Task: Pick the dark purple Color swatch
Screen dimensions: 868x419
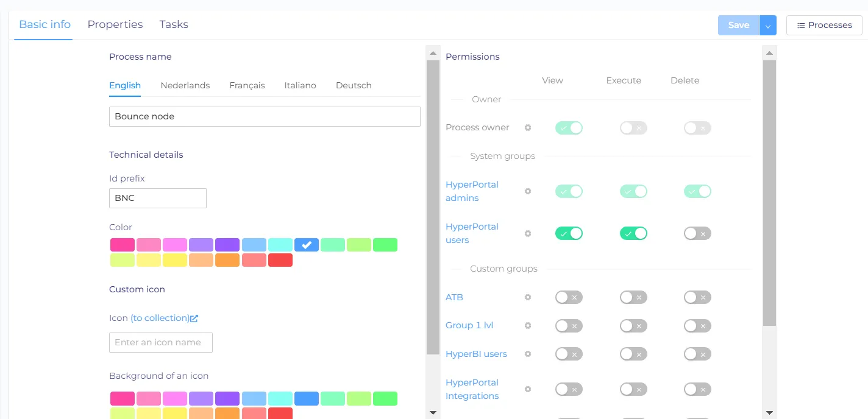Action: 227,245
